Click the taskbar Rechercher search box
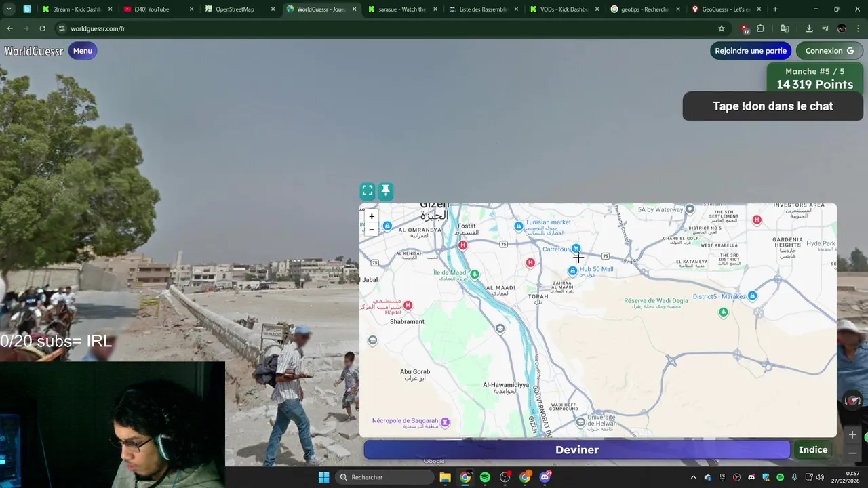Screen dimensions: 868x488 click(x=385, y=477)
